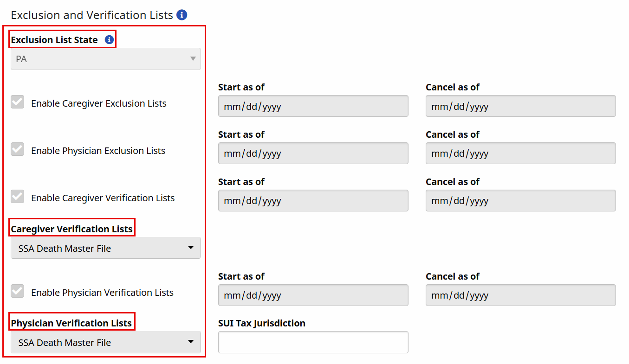This screenshot has height=364, width=629.
Task: Click info icon next to Exclusion List State
Action: click(109, 40)
